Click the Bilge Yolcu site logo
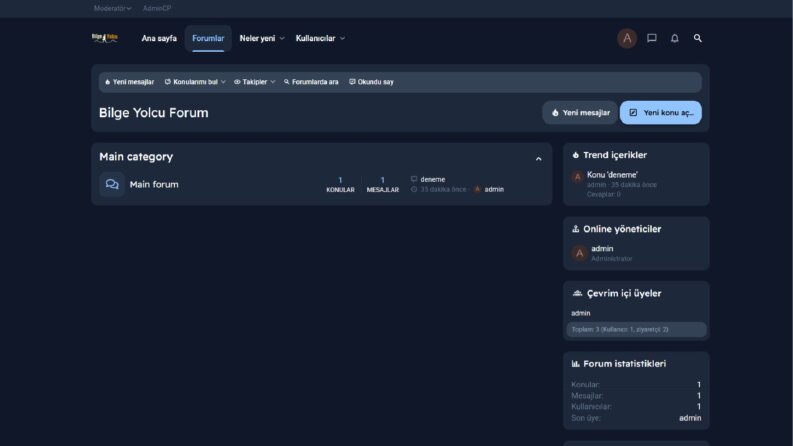The image size is (793, 446). (105, 38)
